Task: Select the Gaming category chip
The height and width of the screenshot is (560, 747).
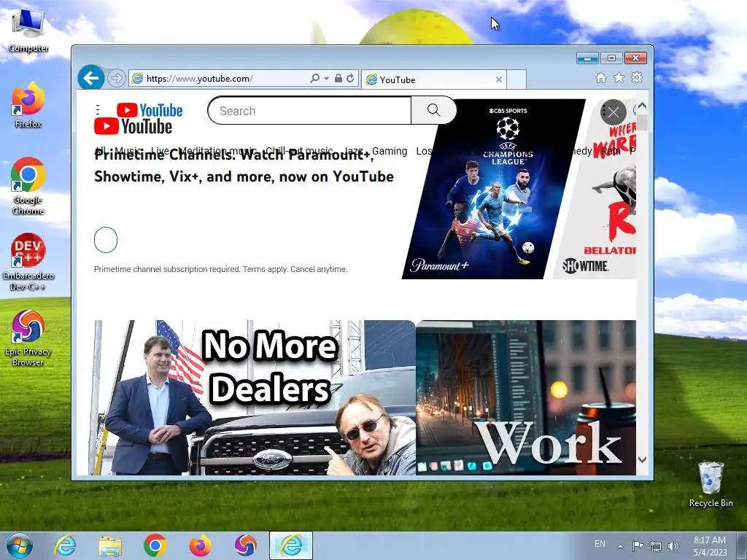Action: (390, 151)
